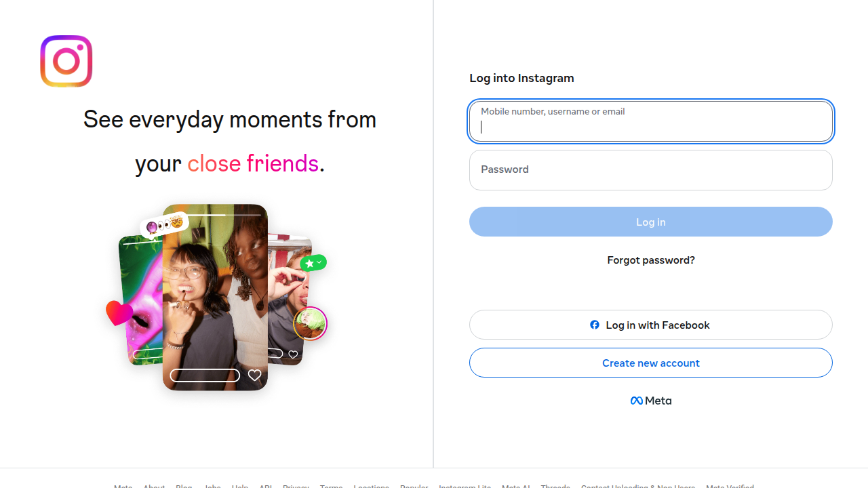868x488 pixels.
Task: Open the Instagram Lite footer link
Action: pyautogui.click(x=465, y=487)
